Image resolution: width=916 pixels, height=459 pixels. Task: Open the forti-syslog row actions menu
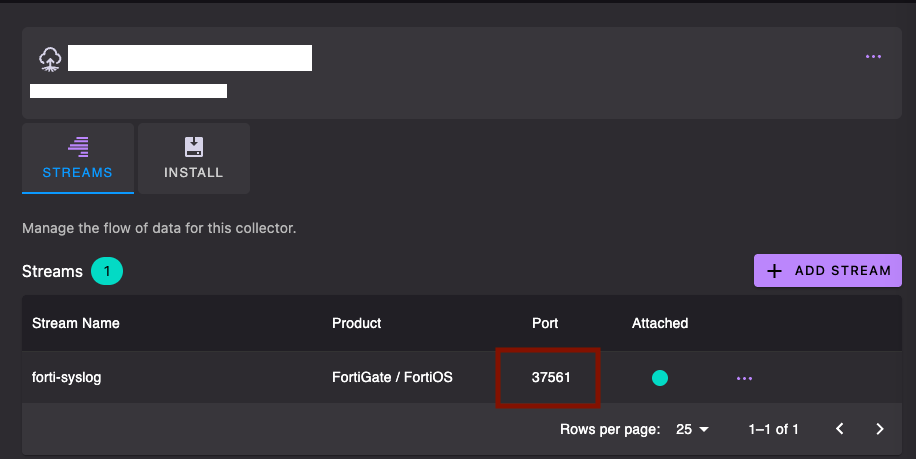[x=744, y=378]
